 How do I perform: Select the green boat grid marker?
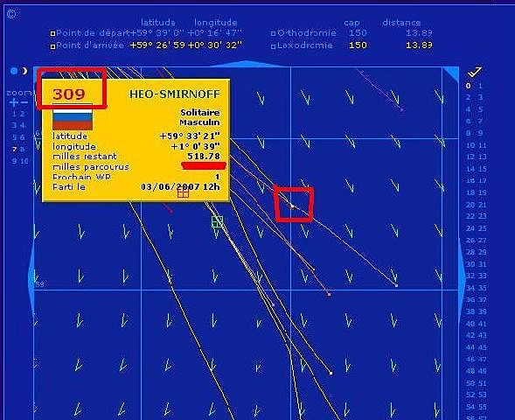click(x=217, y=221)
